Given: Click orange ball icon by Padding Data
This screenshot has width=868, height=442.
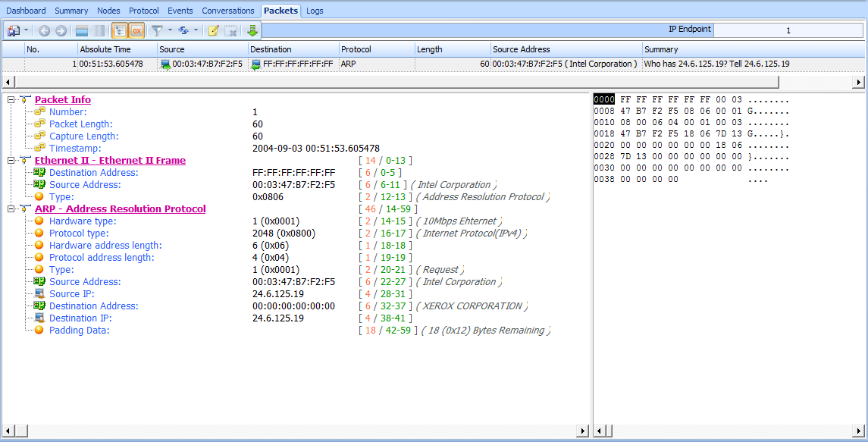Looking at the screenshot, I should [39, 330].
